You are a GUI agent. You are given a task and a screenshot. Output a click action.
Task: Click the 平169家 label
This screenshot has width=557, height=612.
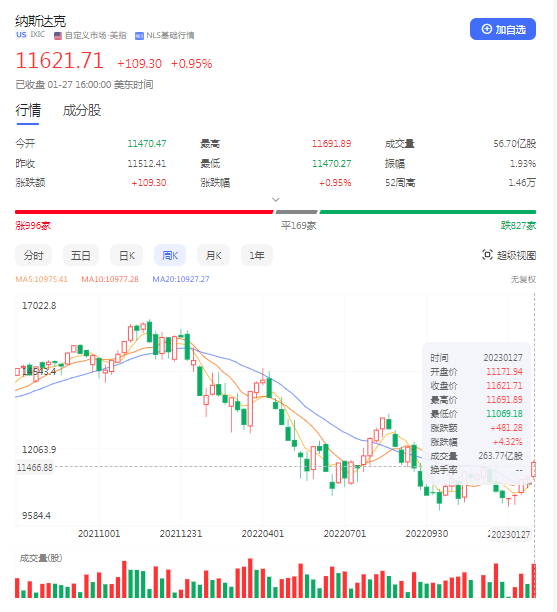click(x=299, y=226)
